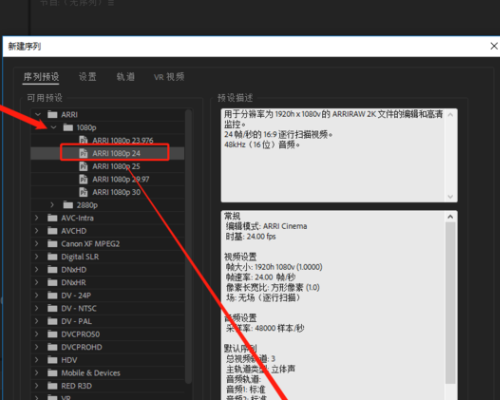The height and width of the screenshot is (400, 500).
Task: Click scroll-up arrow in top description box
Action: coord(450,115)
